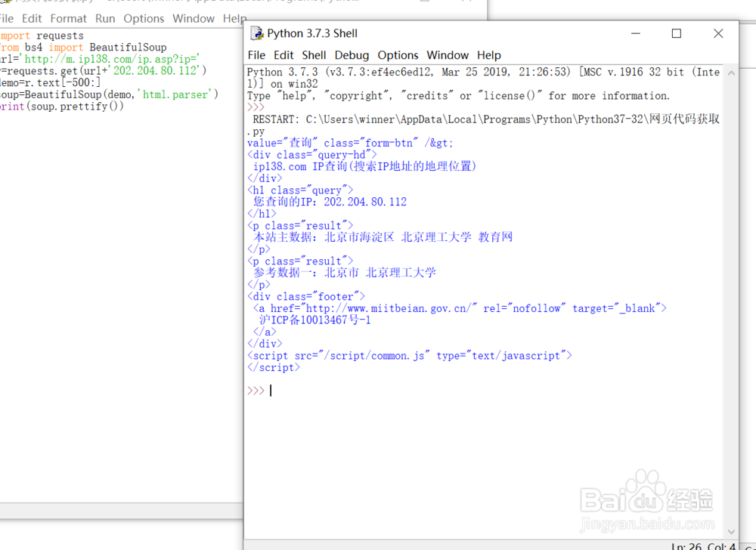The image size is (756, 550).
Task: Open Options menu in Python Shell
Action: [x=398, y=55]
